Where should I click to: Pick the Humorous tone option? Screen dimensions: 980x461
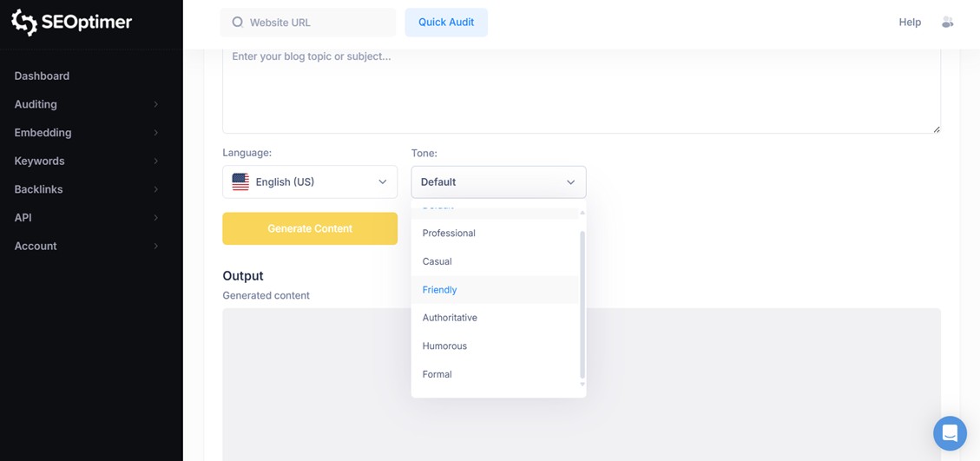(x=444, y=346)
